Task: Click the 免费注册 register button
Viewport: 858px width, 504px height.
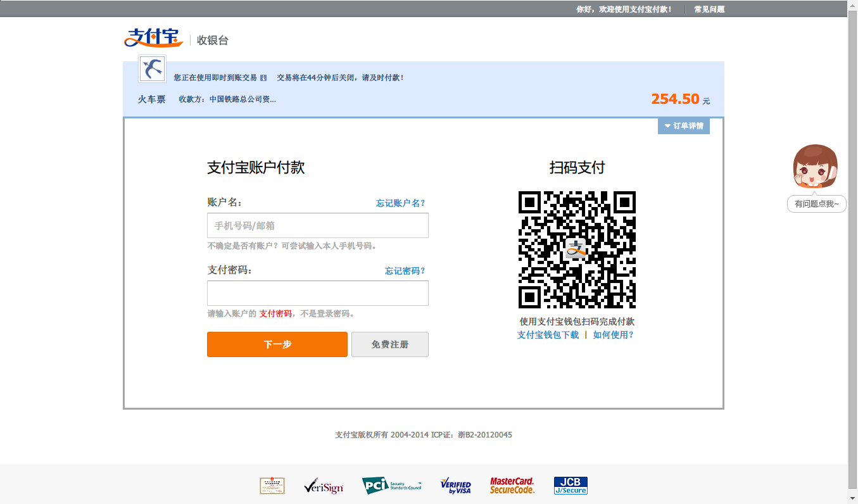Action: pyautogui.click(x=389, y=344)
